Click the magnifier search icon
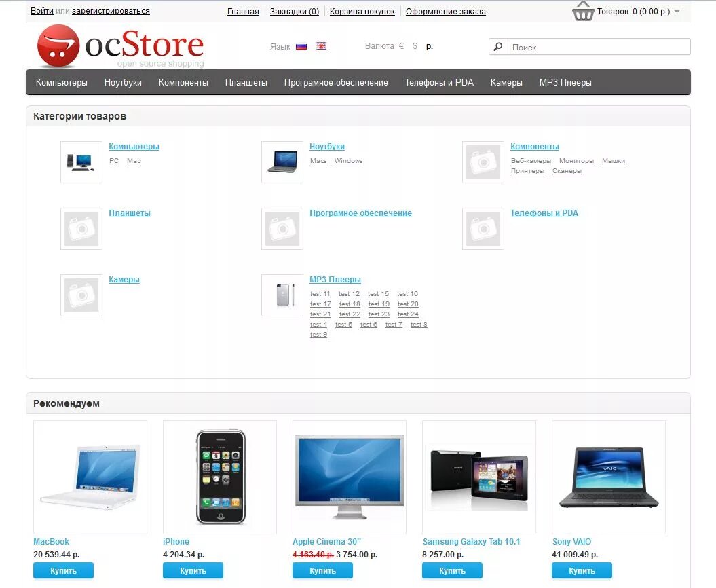The height and width of the screenshot is (588, 716). [x=498, y=47]
